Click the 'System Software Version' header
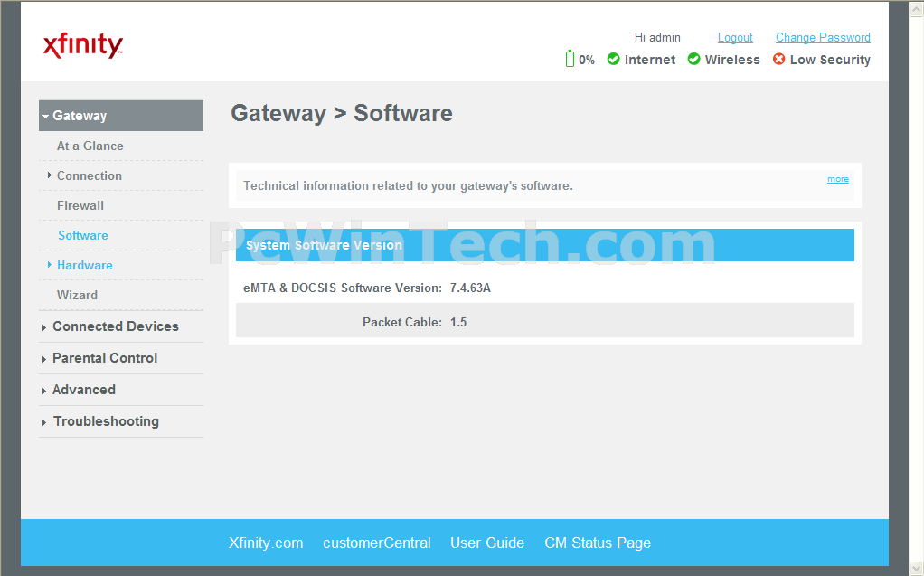The height and width of the screenshot is (576, 924). [324, 245]
